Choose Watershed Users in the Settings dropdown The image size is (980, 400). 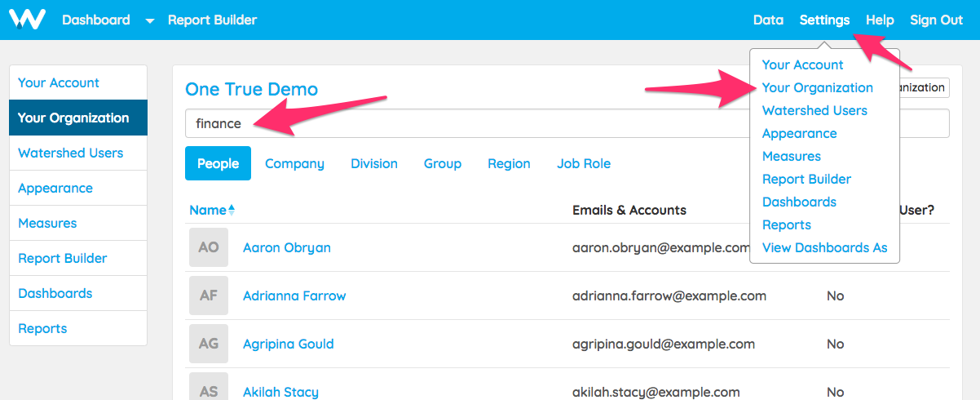[x=814, y=110]
